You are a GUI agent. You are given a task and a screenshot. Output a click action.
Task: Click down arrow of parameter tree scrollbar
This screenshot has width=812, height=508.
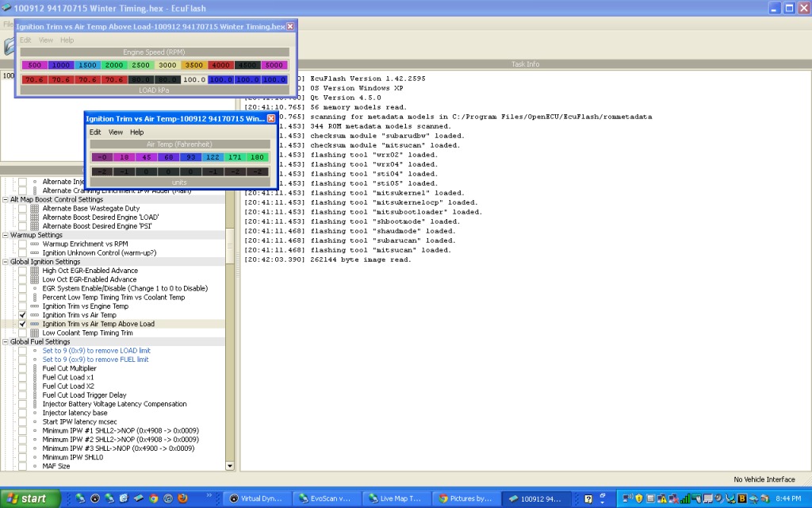pyautogui.click(x=230, y=466)
